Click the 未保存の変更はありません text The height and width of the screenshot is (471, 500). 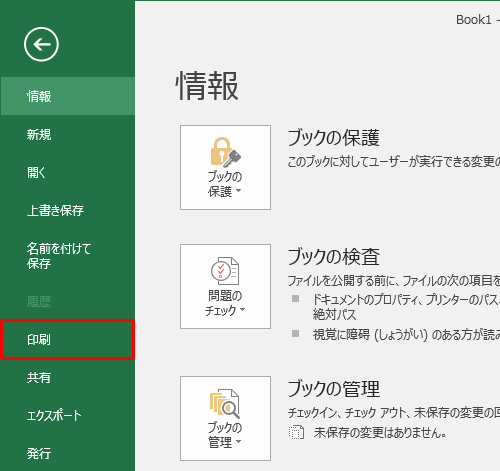380,433
